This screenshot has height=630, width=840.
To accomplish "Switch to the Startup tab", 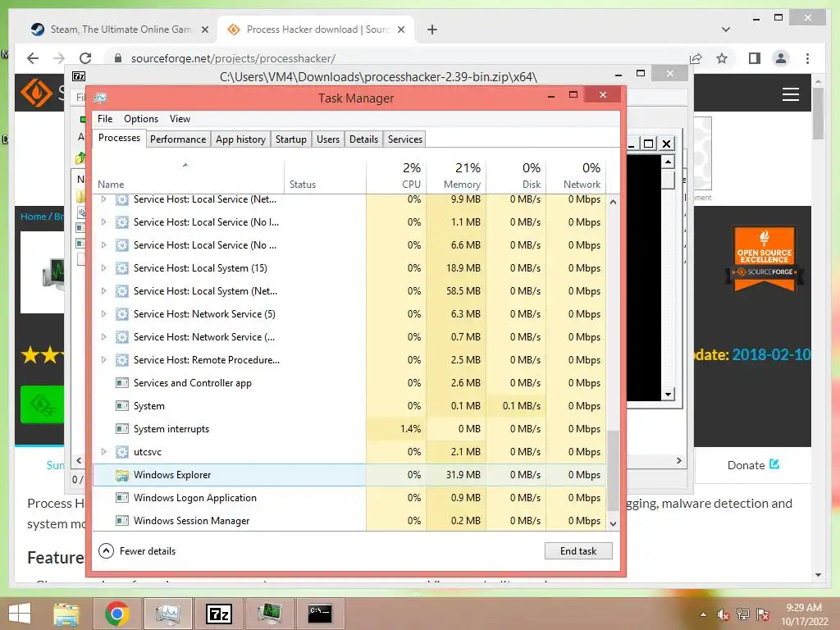I will pyautogui.click(x=291, y=139).
